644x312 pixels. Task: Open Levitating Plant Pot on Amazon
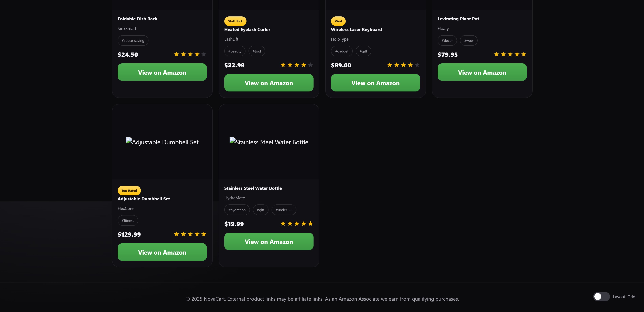point(482,72)
